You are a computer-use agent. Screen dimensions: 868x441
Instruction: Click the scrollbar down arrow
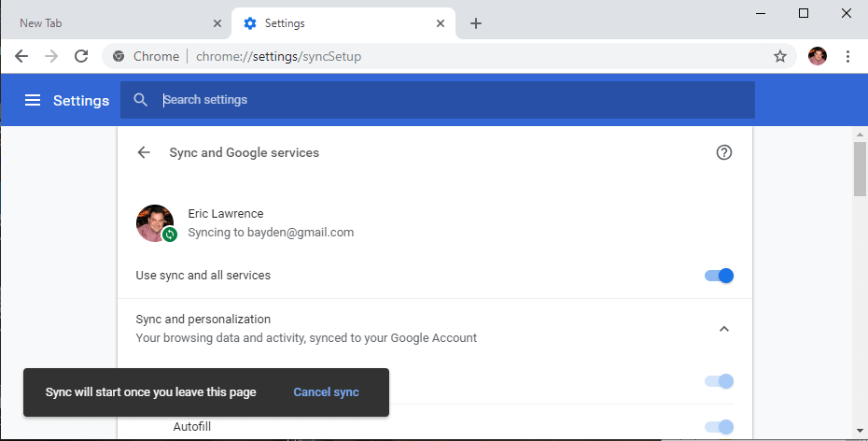pos(860,431)
